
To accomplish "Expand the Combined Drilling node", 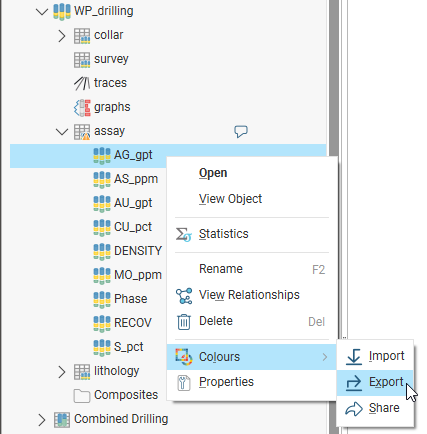I will 42,420.
